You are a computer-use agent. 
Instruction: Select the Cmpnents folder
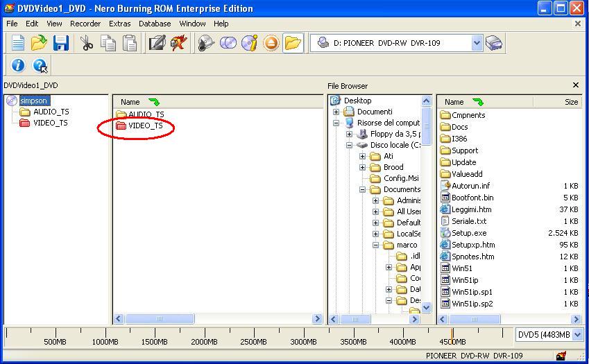(x=468, y=115)
